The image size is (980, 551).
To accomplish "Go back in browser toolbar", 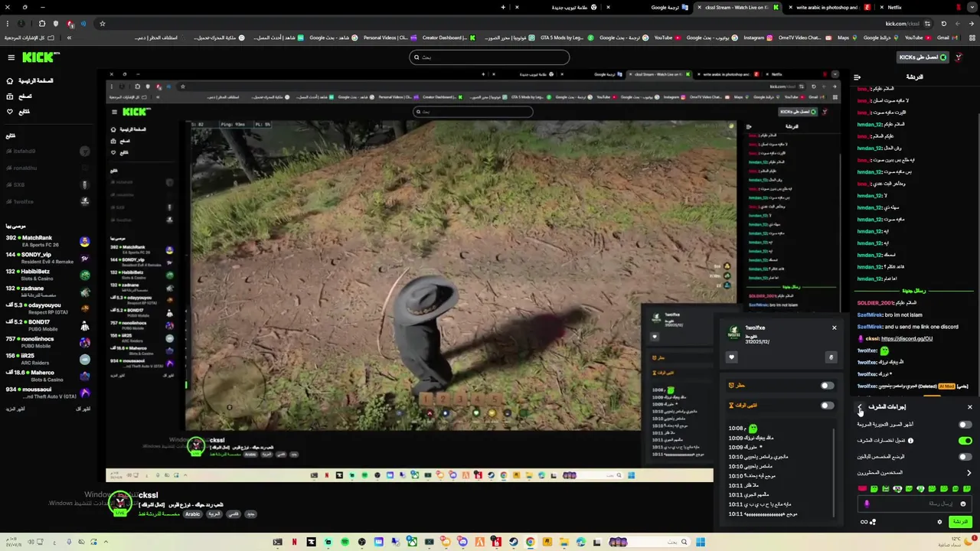I will coord(972,24).
